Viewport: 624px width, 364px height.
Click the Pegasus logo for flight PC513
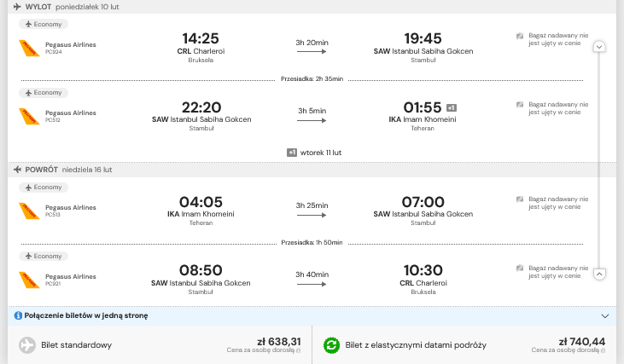[x=29, y=211]
